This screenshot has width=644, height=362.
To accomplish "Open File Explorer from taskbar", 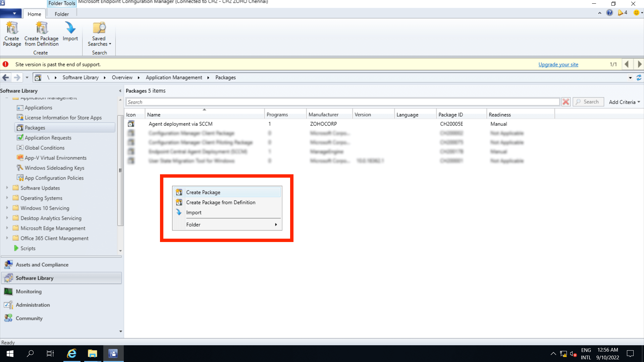I will (x=92, y=354).
